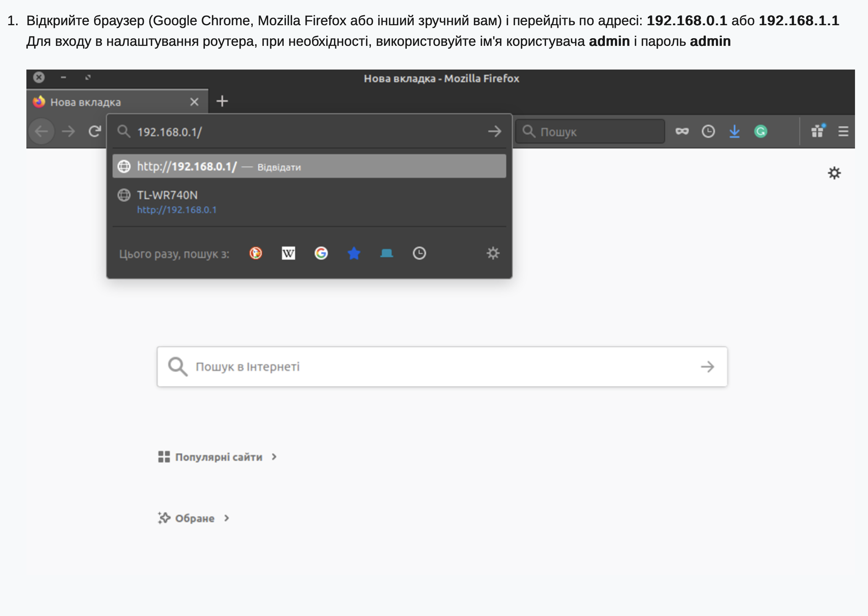Open the history clock icon in the toolbar
Image resolution: width=868 pixels, height=616 pixels.
pyautogui.click(x=708, y=131)
